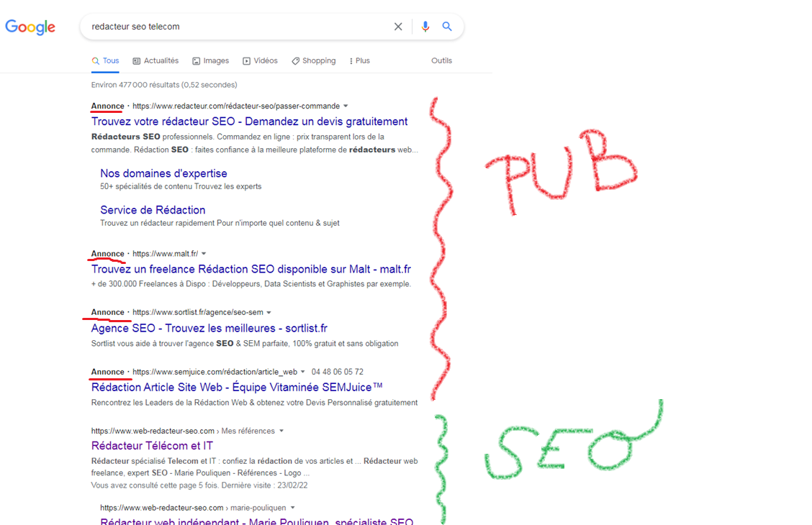Click the redacteur.com passer-commande URL
Screen dimensions: 812x525
236,106
